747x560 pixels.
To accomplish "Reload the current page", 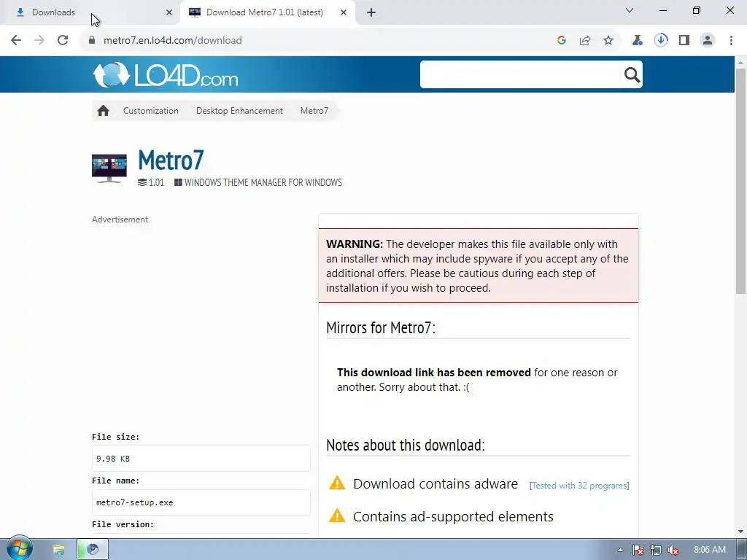I will pyautogui.click(x=63, y=41).
